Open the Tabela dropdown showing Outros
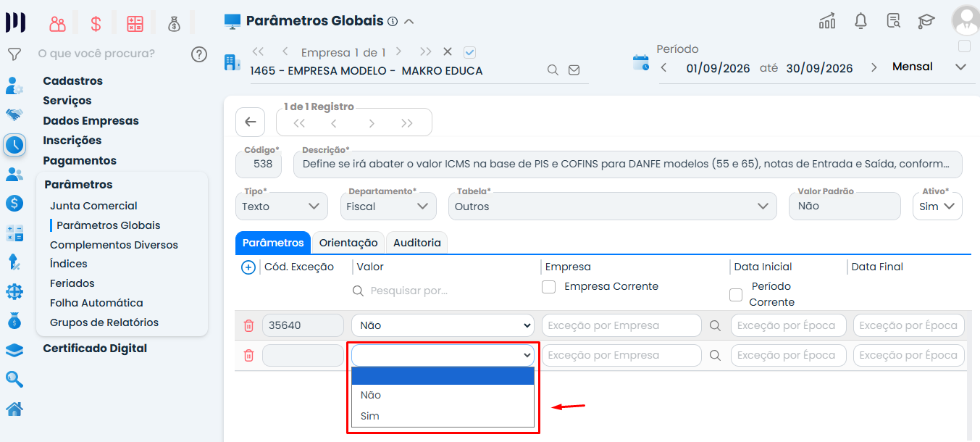This screenshot has height=442, width=980. pos(612,207)
